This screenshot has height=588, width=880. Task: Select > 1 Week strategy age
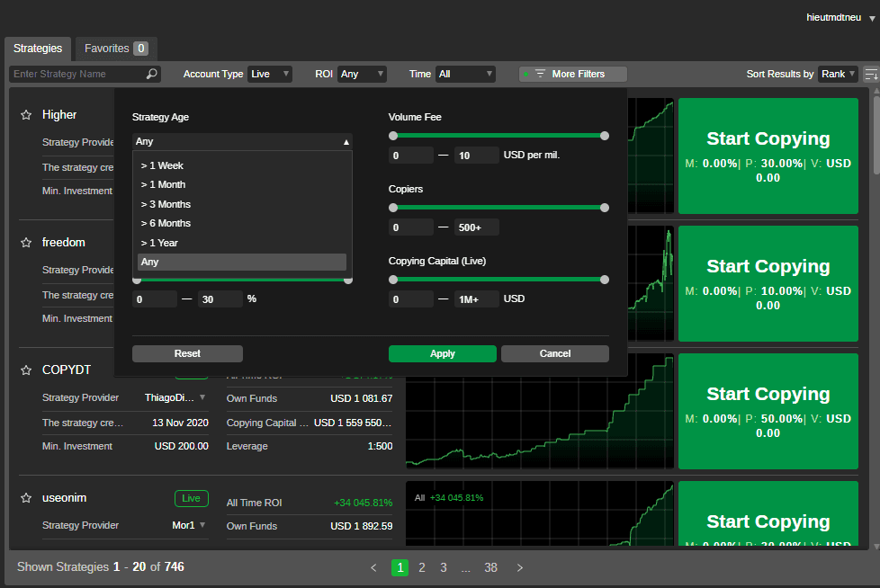(242, 166)
